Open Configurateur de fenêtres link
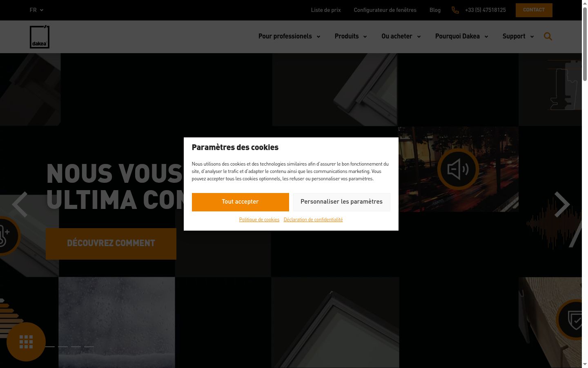The width and height of the screenshot is (588, 368). point(385,10)
